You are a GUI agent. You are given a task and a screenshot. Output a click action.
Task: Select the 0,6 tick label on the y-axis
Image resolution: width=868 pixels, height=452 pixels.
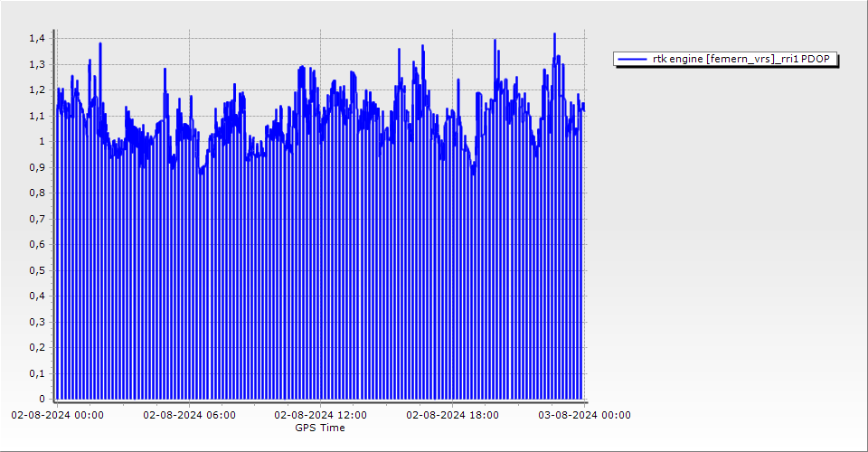click(x=37, y=244)
